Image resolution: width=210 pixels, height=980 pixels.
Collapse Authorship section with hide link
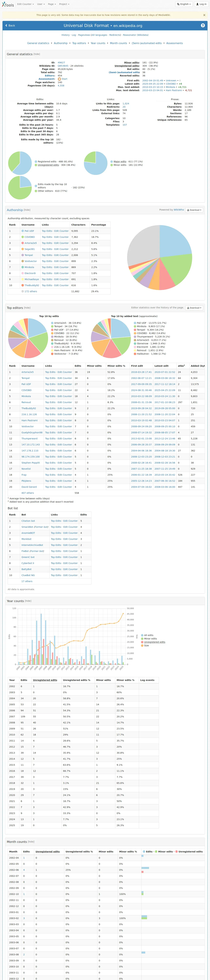[x=27, y=210]
